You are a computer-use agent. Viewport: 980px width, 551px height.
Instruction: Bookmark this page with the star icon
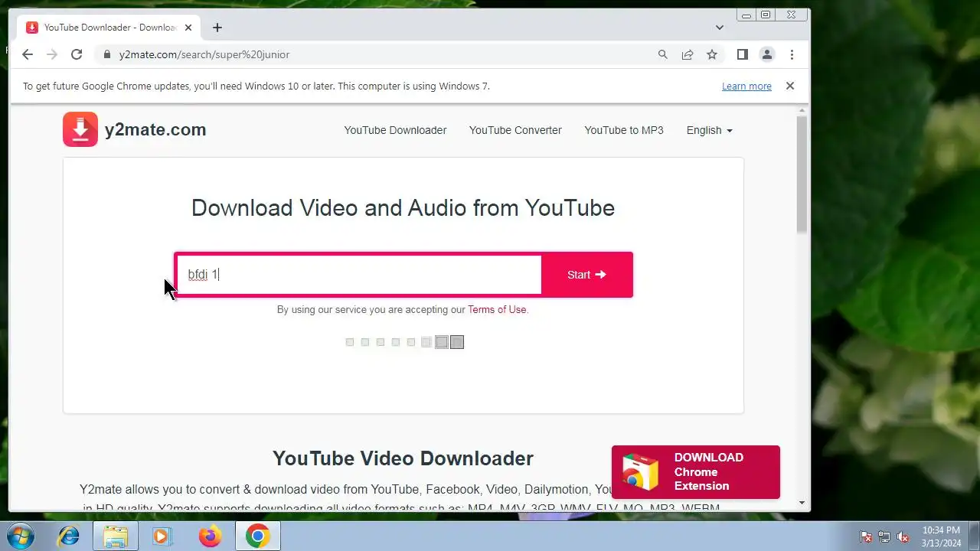712,54
